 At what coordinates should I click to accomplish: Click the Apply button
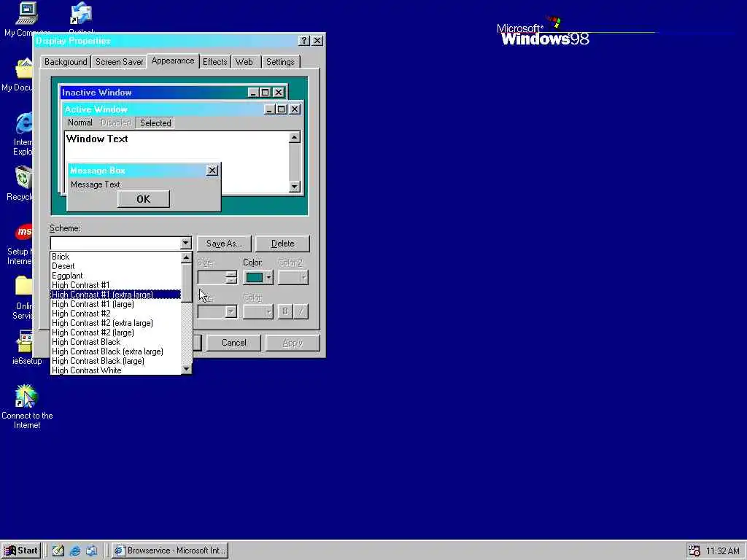coord(293,343)
